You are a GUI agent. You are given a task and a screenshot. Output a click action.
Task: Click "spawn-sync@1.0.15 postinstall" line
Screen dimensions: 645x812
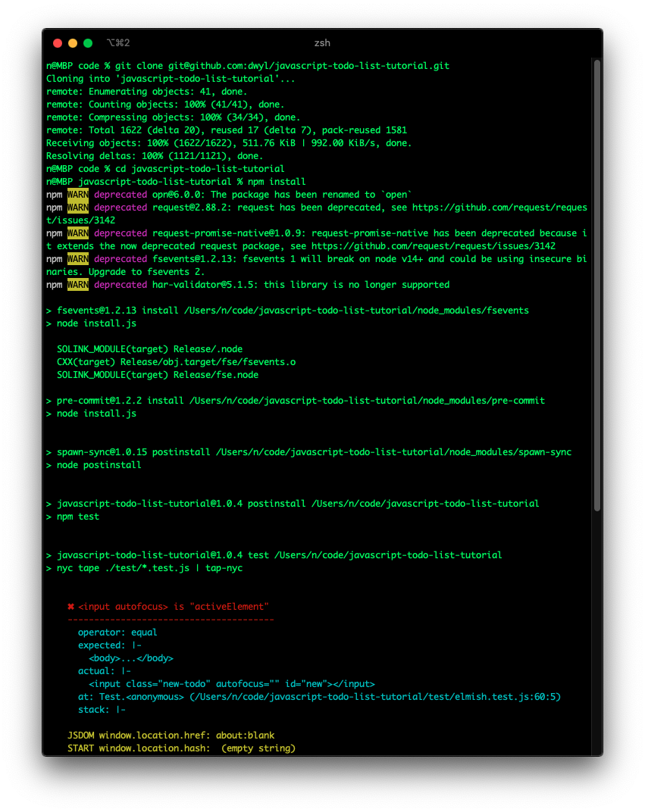(x=308, y=452)
